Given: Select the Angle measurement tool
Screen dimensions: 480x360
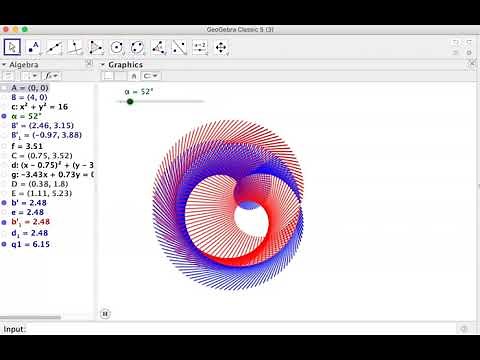Looking at the screenshot, I should [x=158, y=47].
